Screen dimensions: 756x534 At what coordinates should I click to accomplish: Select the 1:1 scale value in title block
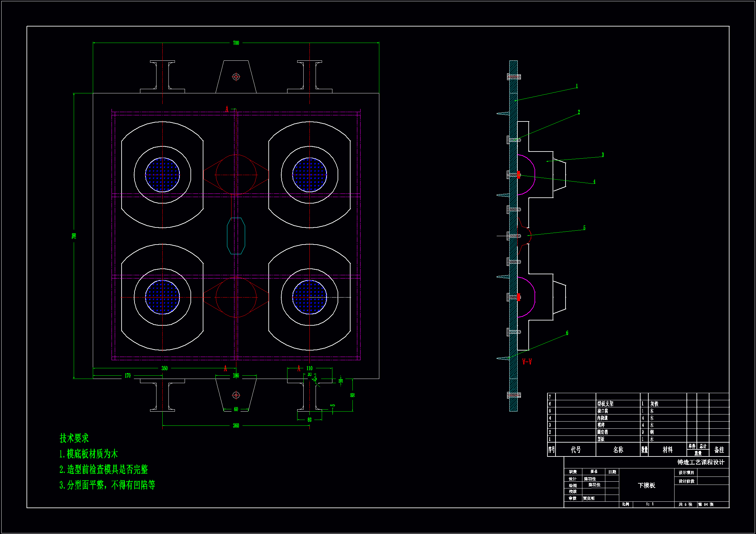(650, 504)
